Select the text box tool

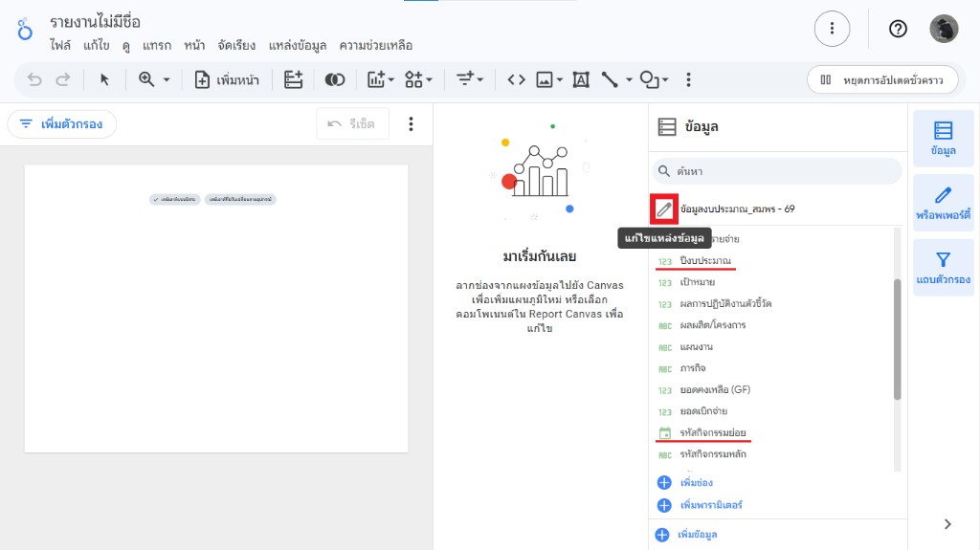click(x=581, y=80)
